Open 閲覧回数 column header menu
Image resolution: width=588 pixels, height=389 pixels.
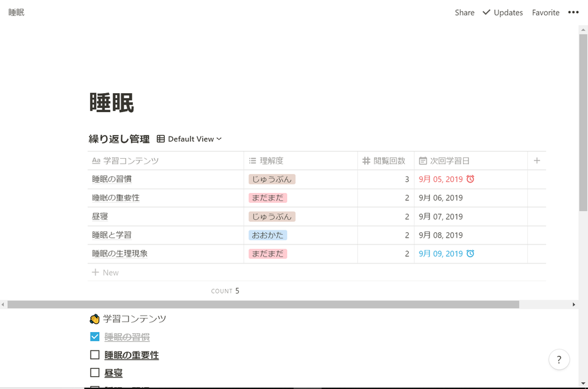point(386,161)
